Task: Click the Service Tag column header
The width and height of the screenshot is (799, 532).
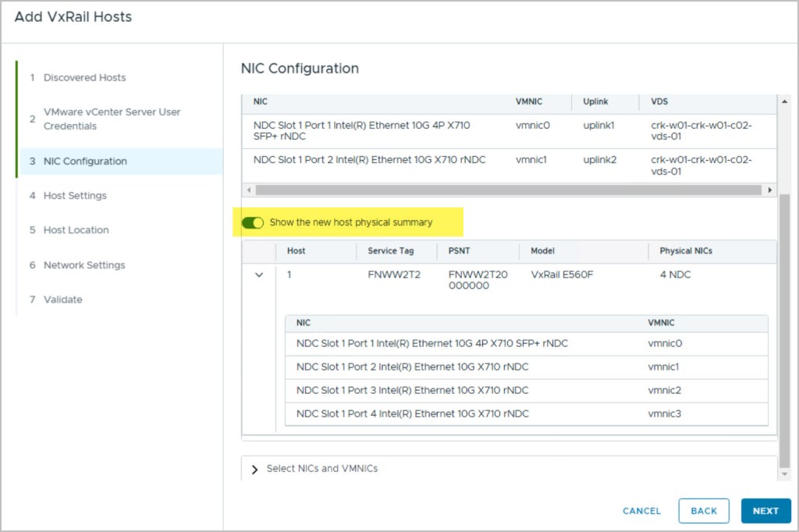Action: point(390,251)
